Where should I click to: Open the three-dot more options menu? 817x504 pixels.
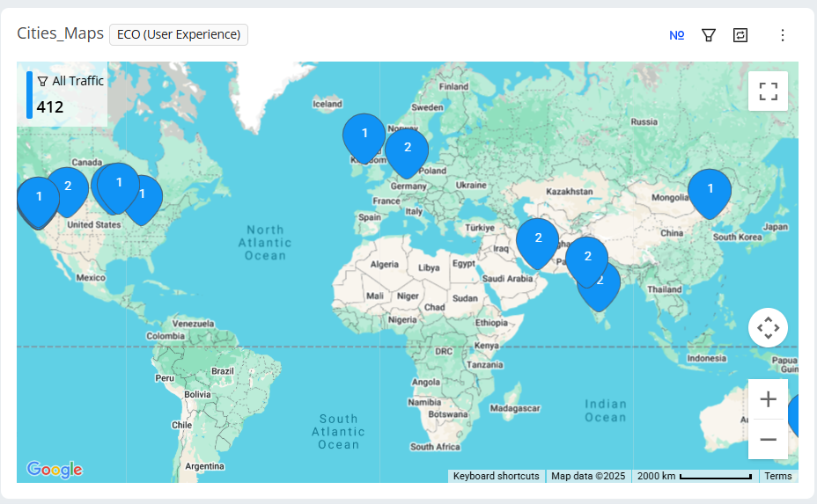point(783,35)
